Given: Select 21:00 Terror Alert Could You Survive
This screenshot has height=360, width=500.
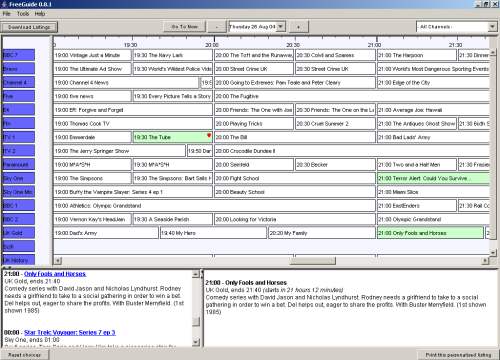Looking at the screenshot, I should pos(433,178).
